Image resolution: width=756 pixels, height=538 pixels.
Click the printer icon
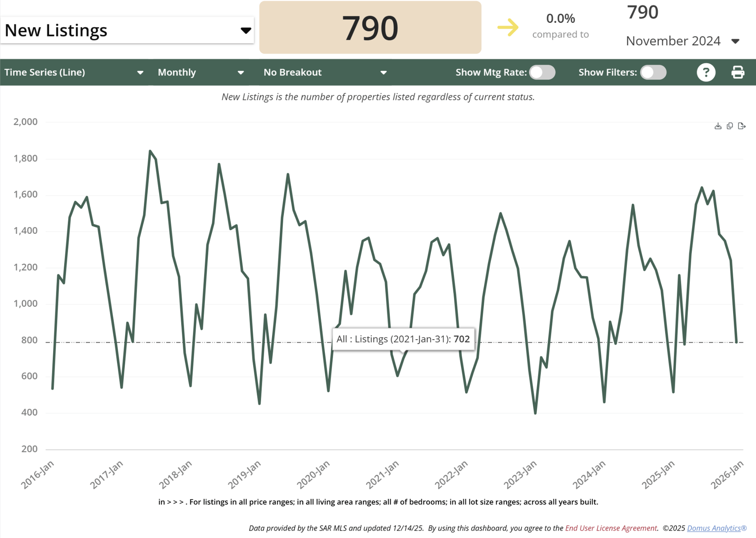pyautogui.click(x=737, y=72)
